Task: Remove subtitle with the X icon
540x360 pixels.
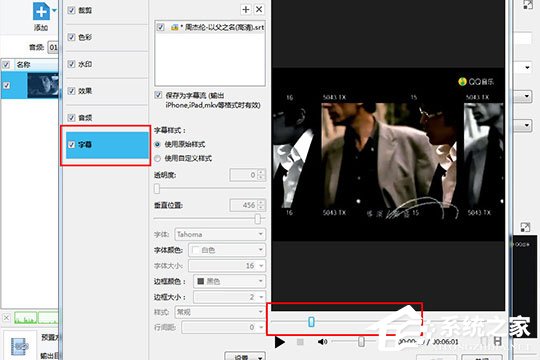Action: coord(259,9)
